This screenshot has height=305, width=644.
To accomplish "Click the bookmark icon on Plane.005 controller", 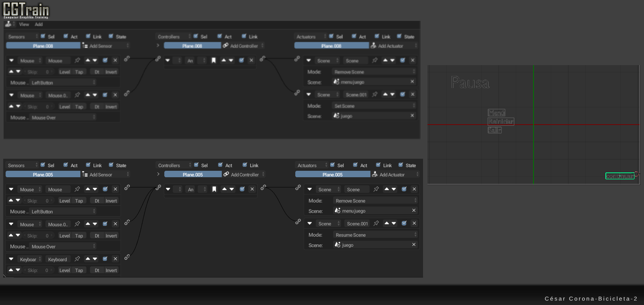I will 214,189.
